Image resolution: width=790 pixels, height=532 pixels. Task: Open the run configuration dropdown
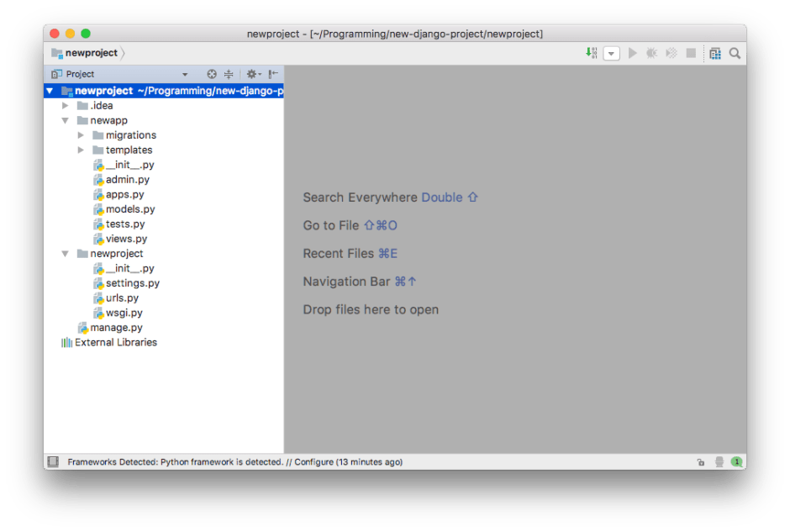tap(612, 53)
